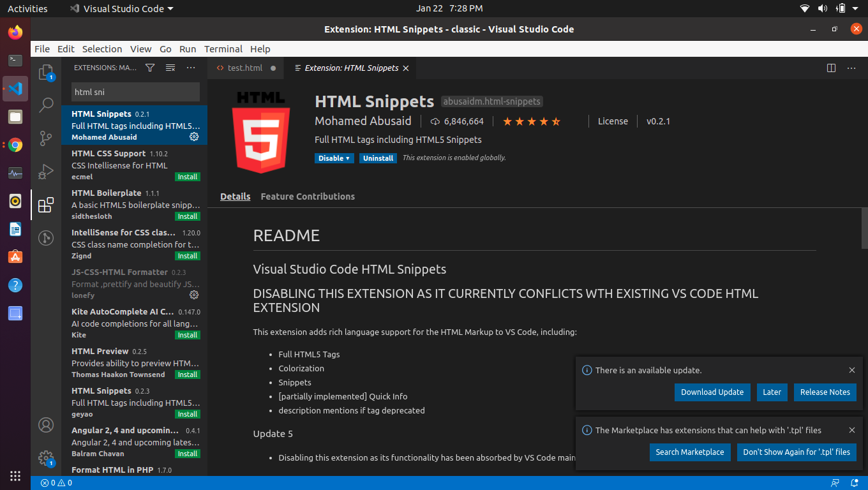868x490 pixels.
Task: Switch to the test.html editor tab
Action: coord(246,68)
